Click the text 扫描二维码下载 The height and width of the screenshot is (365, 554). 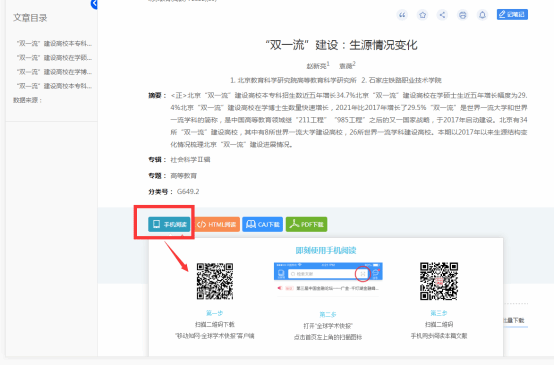(x=215, y=324)
